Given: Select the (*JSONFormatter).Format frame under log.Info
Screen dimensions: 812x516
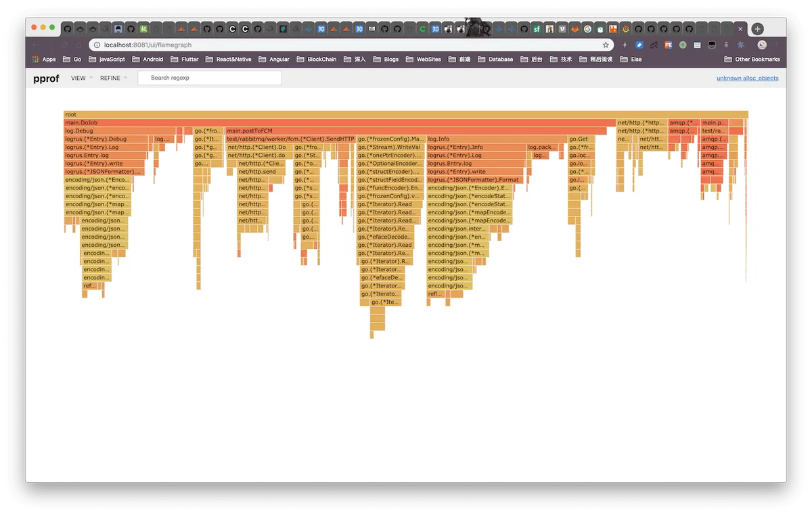Looking at the screenshot, I should click(x=474, y=179).
